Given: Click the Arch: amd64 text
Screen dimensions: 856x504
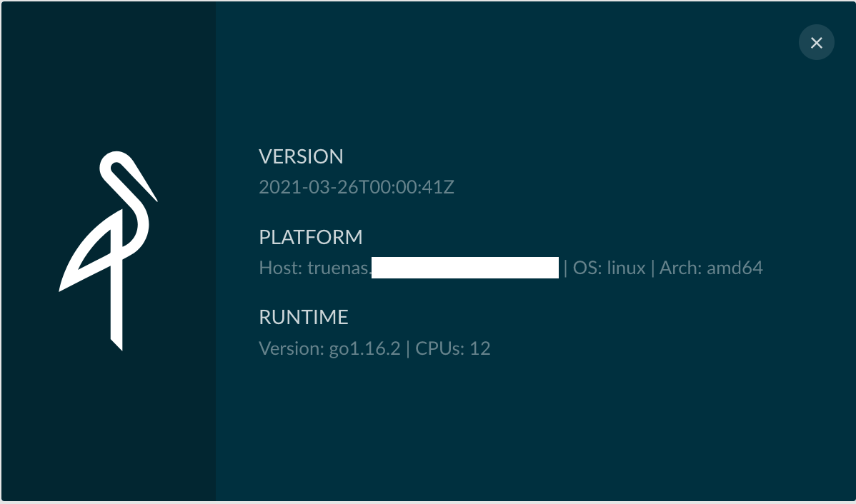Looking at the screenshot, I should (711, 268).
